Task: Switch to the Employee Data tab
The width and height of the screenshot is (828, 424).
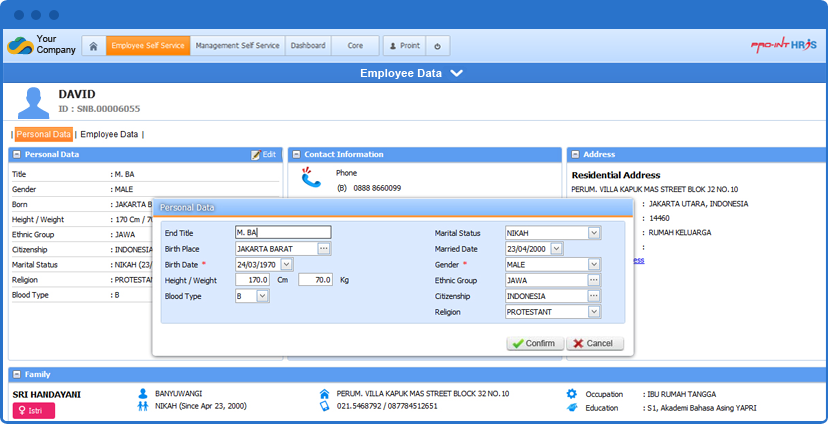Action: [109, 135]
